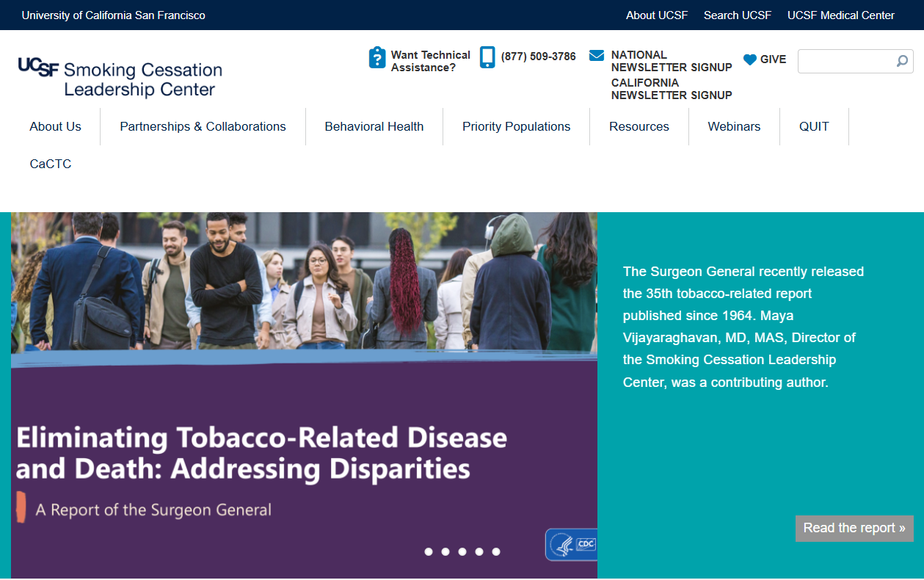Visit the UCSF Medical Center link

[x=841, y=15]
